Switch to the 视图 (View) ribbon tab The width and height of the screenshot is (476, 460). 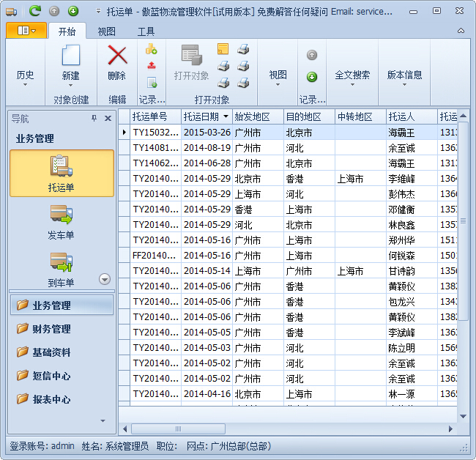click(x=107, y=31)
